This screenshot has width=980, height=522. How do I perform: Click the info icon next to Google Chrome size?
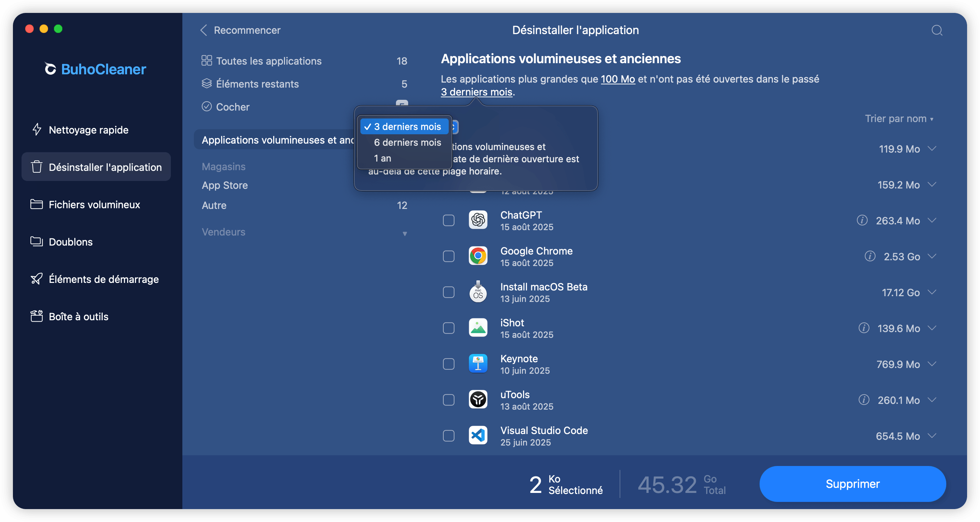[870, 256]
